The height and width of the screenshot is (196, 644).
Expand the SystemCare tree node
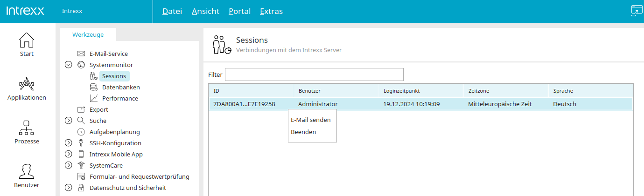click(x=68, y=166)
